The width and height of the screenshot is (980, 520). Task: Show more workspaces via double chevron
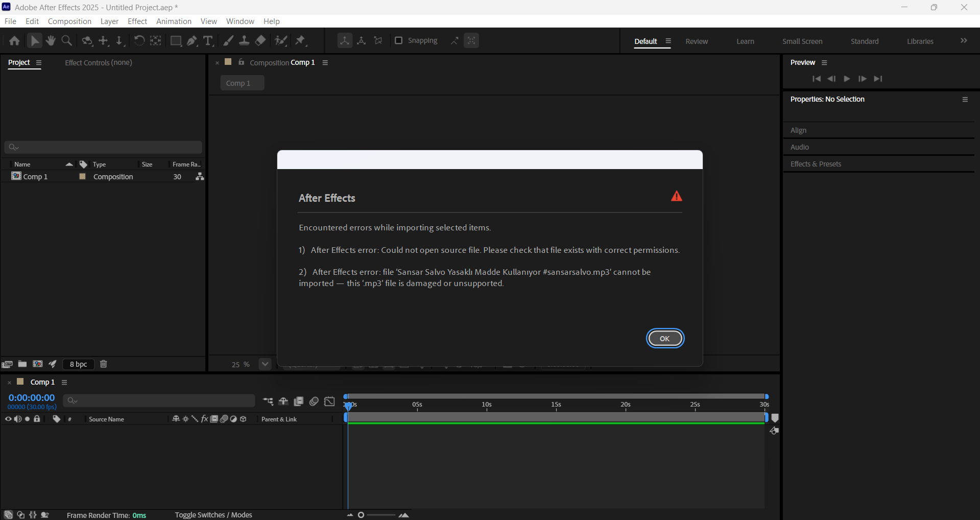tap(964, 41)
